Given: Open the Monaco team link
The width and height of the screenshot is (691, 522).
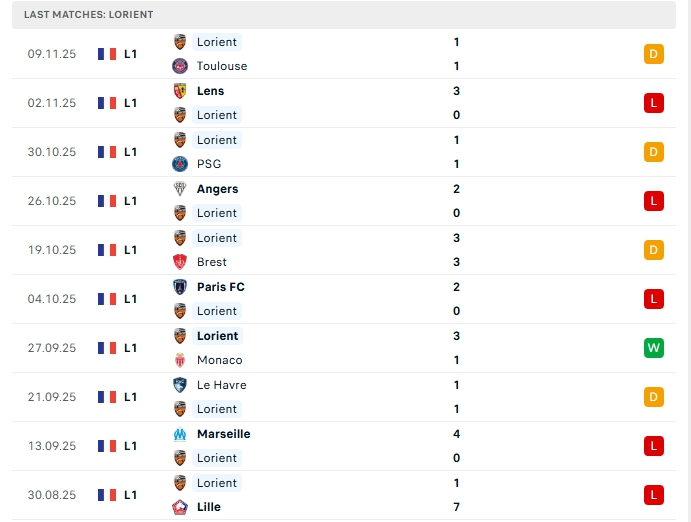Looking at the screenshot, I should tap(219, 360).
